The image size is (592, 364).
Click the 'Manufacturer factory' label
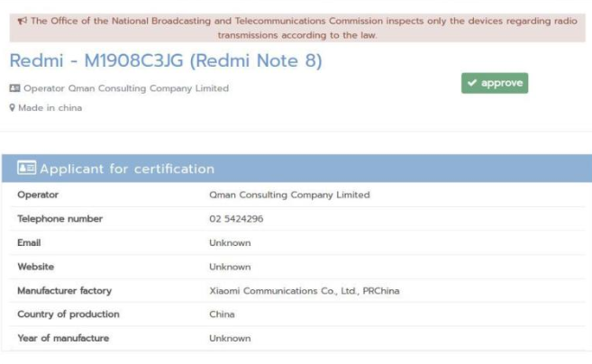click(65, 291)
